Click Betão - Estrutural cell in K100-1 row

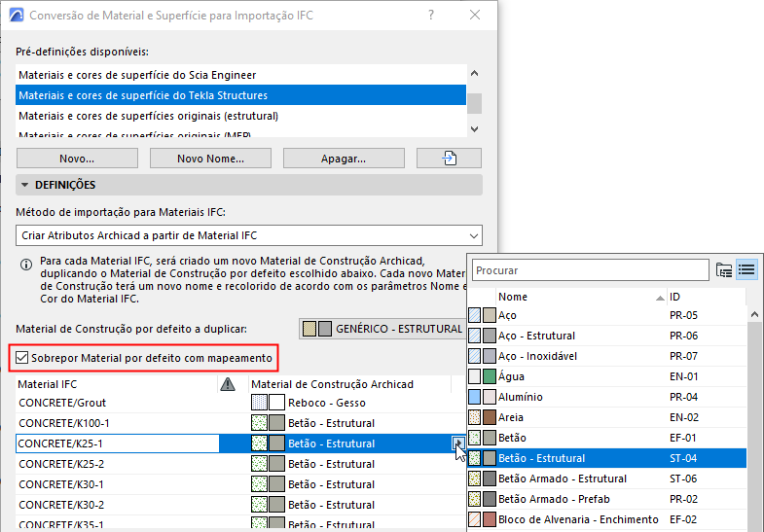[x=349, y=423]
